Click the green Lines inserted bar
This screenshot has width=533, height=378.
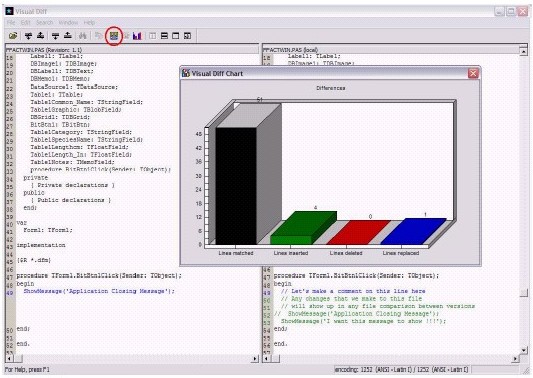[303, 228]
